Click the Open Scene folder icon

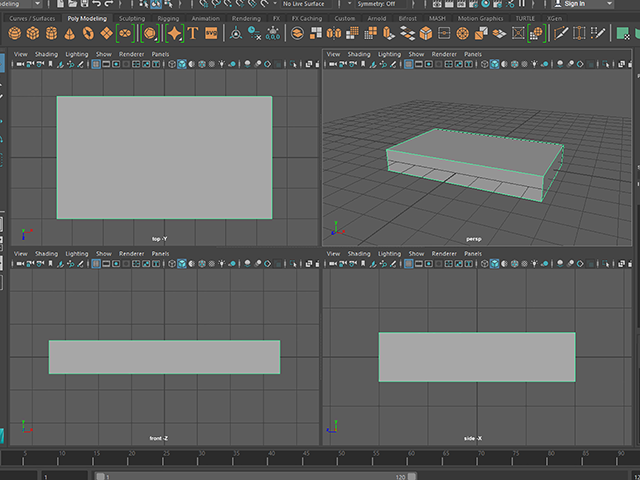pyautogui.click(x=73, y=4)
